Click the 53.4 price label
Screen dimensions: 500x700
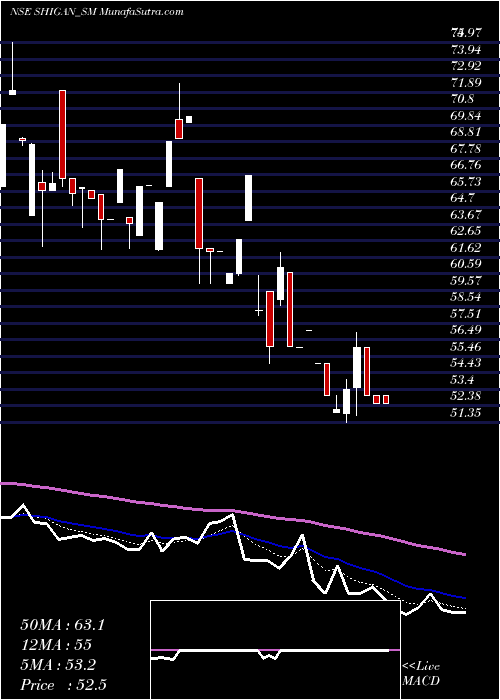[x=462, y=379]
